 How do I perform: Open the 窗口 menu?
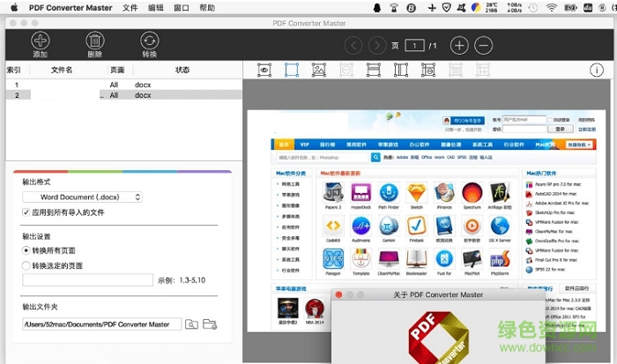tap(182, 7)
